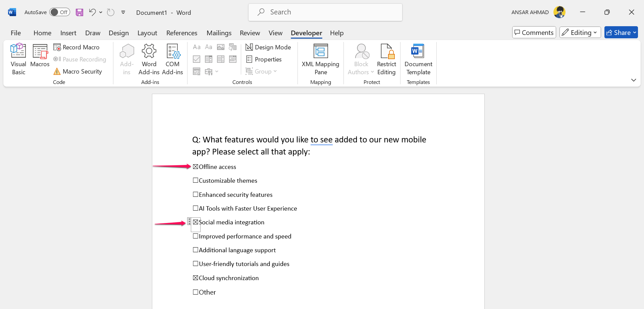
Task: Check the Additional language support checkbox
Action: [x=196, y=250]
